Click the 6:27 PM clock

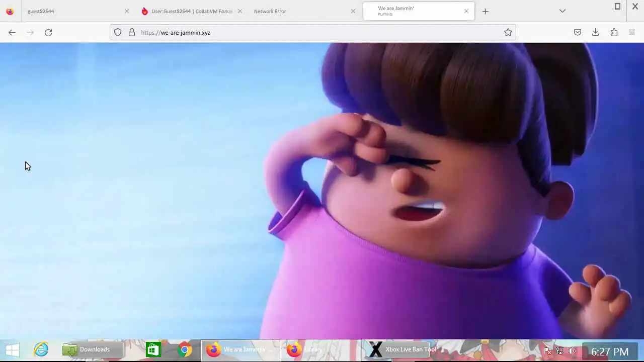610,351
